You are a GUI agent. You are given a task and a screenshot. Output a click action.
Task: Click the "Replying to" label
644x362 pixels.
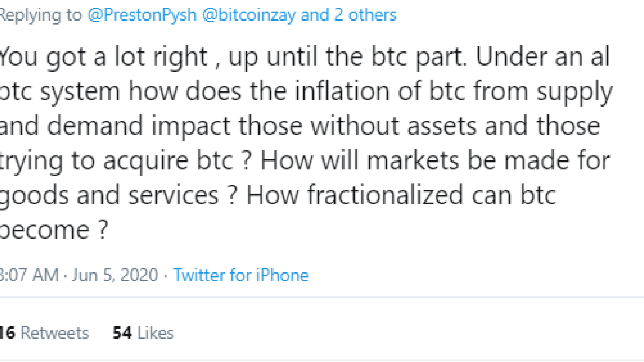click(x=41, y=15)
